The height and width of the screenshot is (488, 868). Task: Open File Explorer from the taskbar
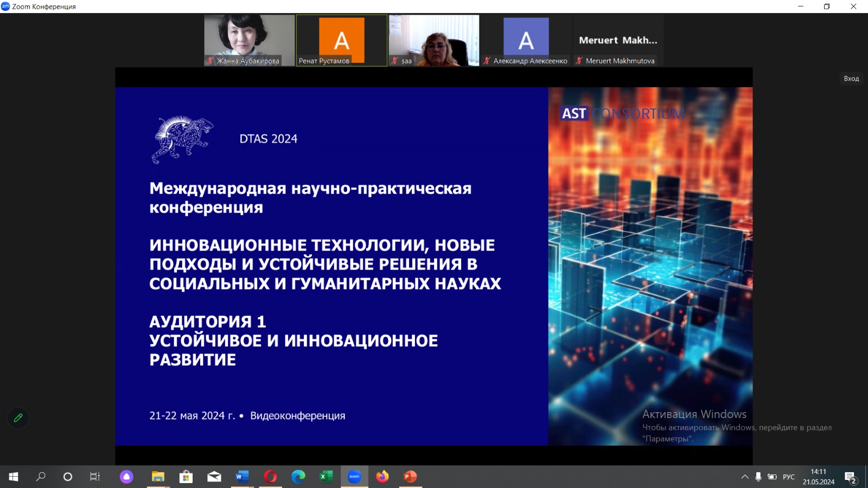(158, 477)
